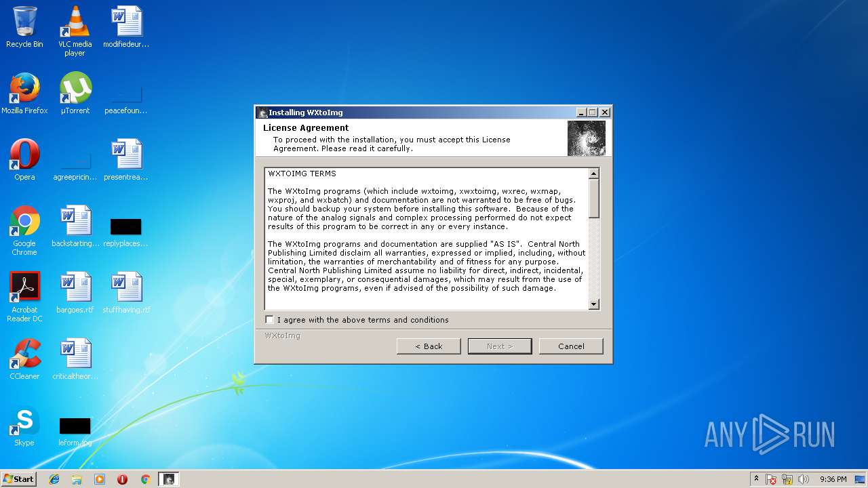Open the Start menu
The height and width of the screenshot is (488, 868).
click(18, 479)
